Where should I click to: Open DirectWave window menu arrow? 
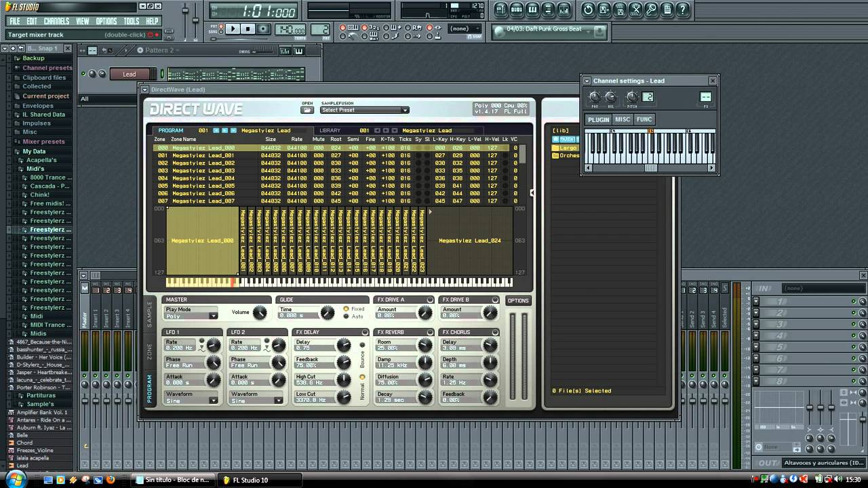(x=144, y=89)
